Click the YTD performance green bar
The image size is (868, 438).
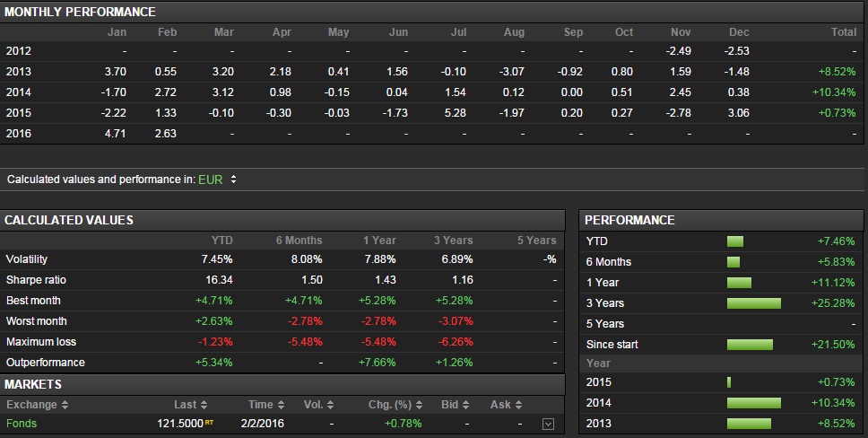tap(735, 241)
